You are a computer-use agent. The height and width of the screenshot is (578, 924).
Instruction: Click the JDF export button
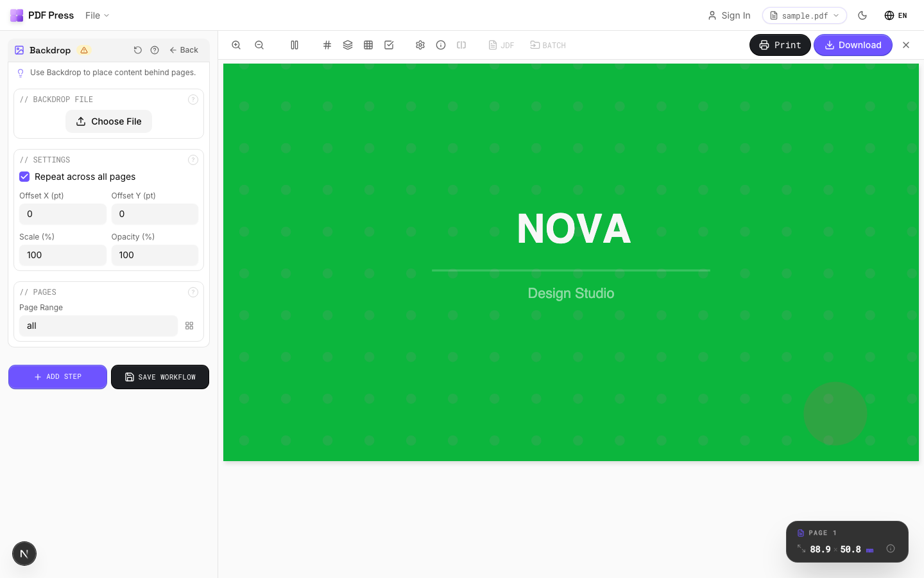[x=501, y=45]
